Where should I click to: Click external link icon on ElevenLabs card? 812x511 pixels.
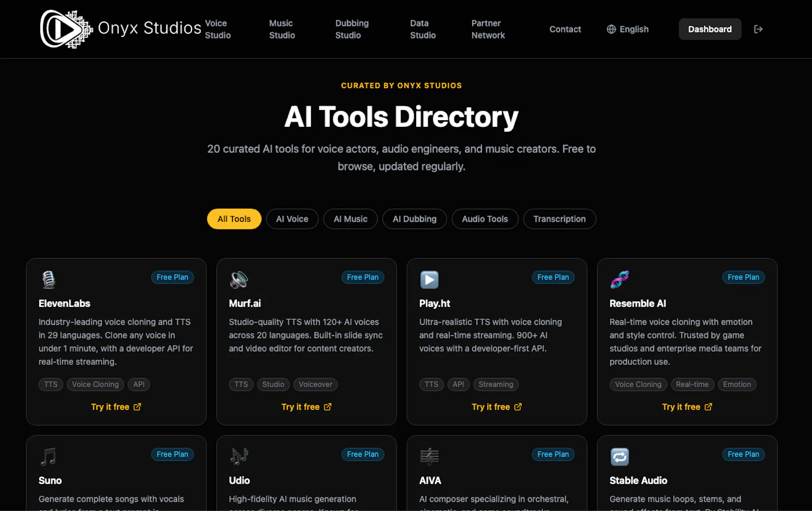click(137, 407)
